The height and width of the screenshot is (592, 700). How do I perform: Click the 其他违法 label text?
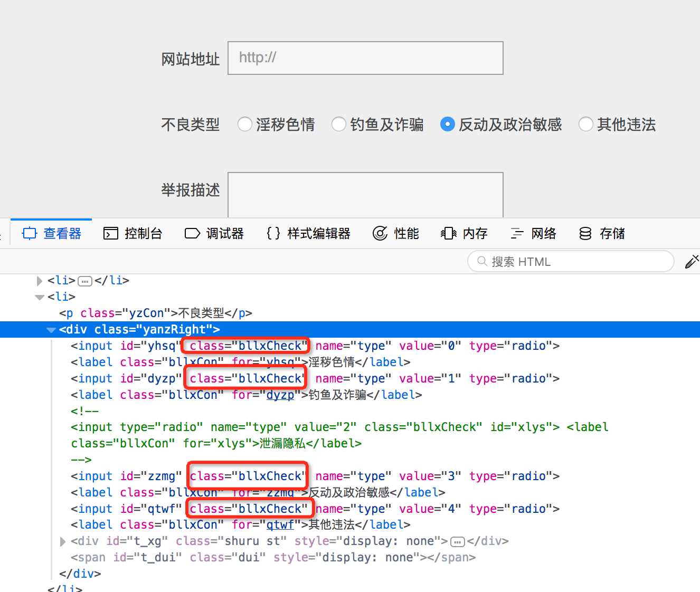[627, 125]
